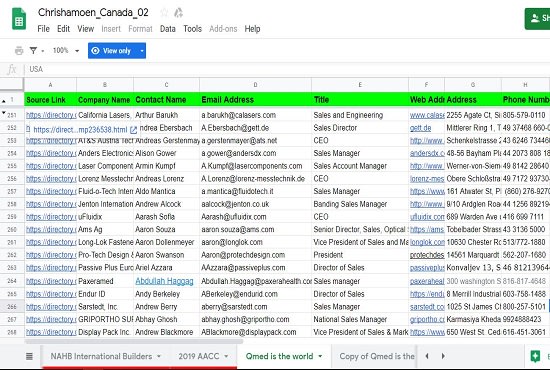Star the Chrishamoen_Canada_02 document
This screenshot has width=550, height=370.
pyautogui.click(x=164, y=13)
